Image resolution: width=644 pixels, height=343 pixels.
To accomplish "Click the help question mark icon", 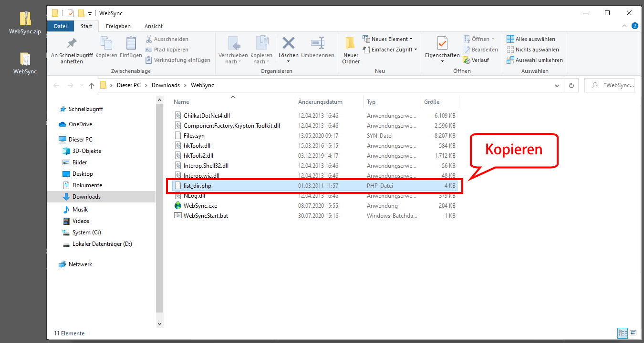I will click(x=634, y=26).
